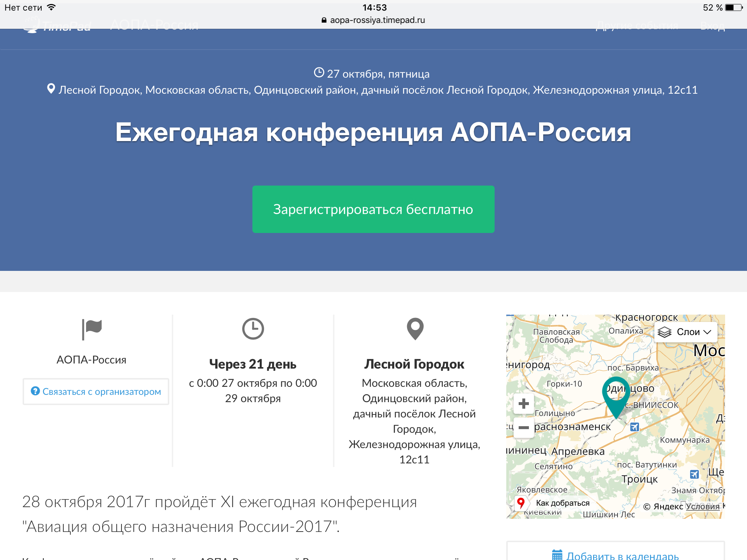Open Как добраться directions

coord(562,503)
